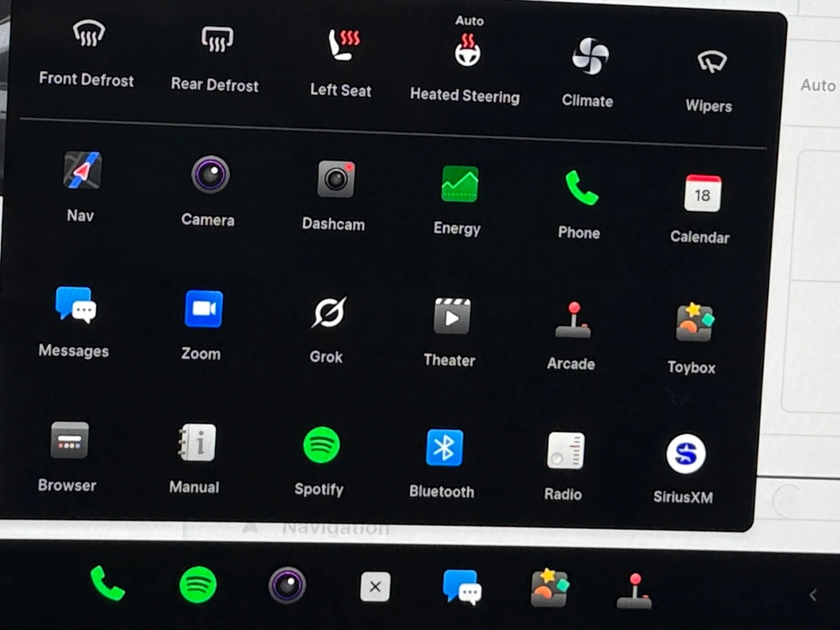
Task: Launch the Dashcam app
Action: point(335,180)
